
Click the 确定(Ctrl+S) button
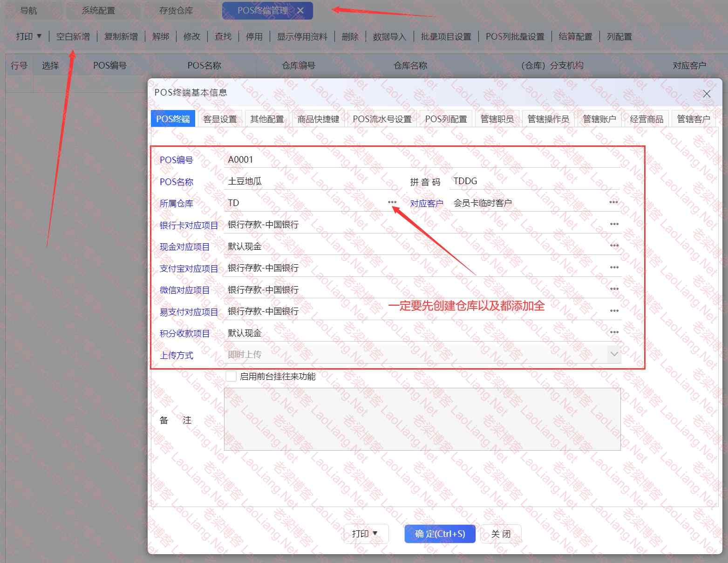[440, 534]
